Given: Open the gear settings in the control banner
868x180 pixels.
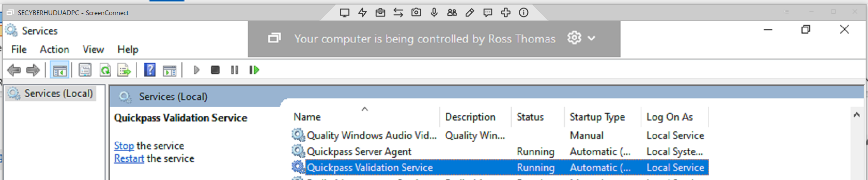Looking at the screenshot, I should coord(574,38).
